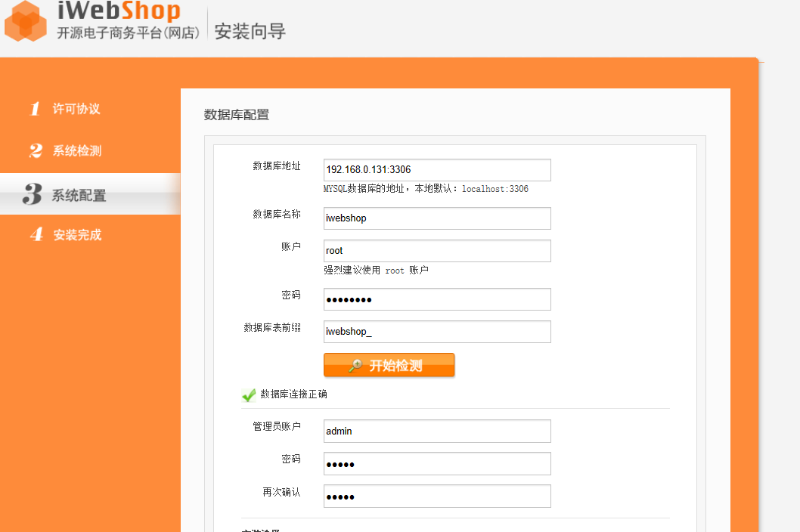Click the iWebShop orange cube logo
The width and height of the screenshot is (800, 532).
(x=26, y=20)
